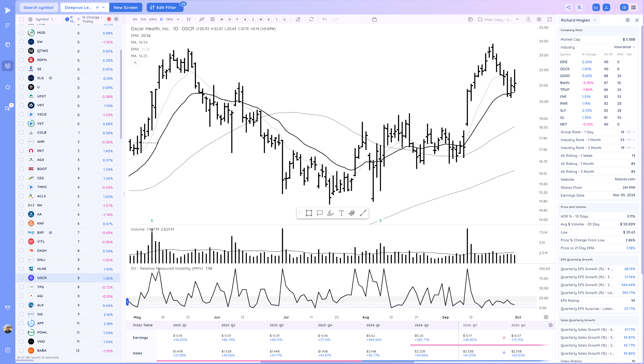The image size is (644, 364).
Task: Click the Search symbol input field
Action: (38, 8)
